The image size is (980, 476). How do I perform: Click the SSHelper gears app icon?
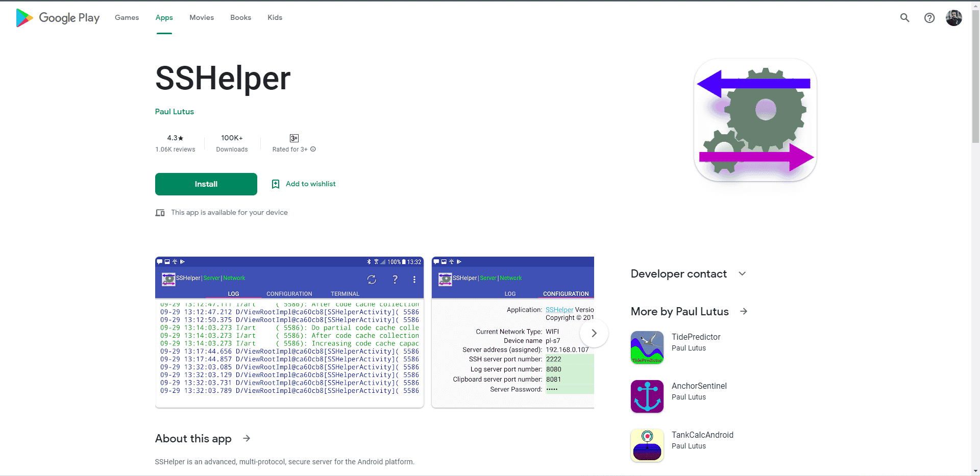point(755,120)
